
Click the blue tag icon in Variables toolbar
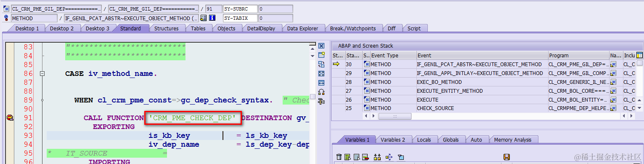pos(401,157)
